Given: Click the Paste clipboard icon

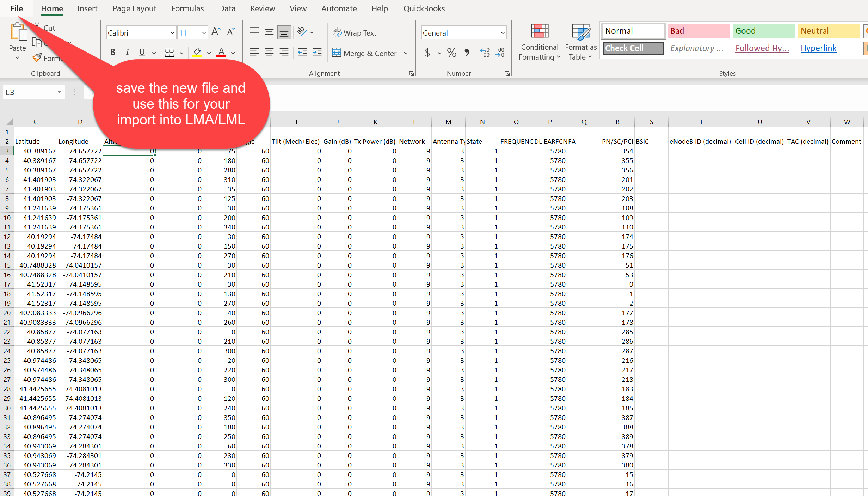Looking at the screenshot, I should (18, 32).
